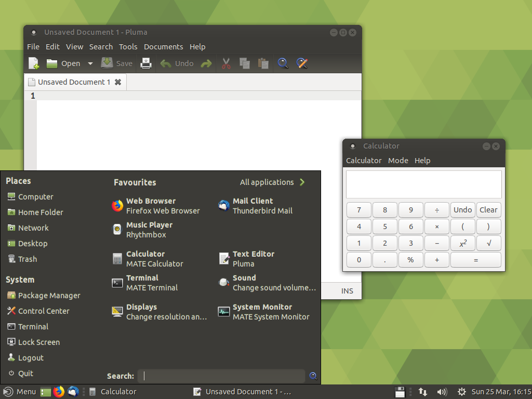Open the Mode menu in Calculator
This screenshot has height=399, width=532.
tap(398, 161)
